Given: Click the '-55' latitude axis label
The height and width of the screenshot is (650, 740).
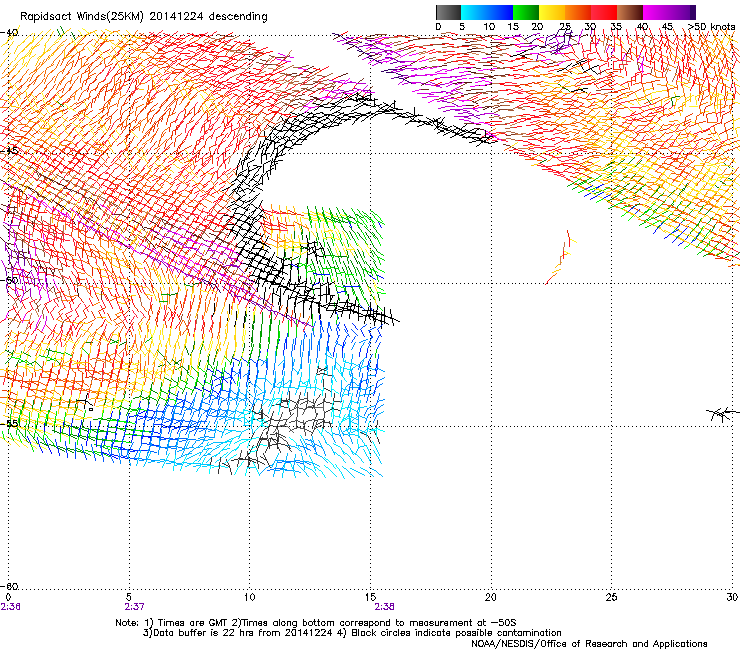Looking at the screenshot, I should click(x=9, y=423).
